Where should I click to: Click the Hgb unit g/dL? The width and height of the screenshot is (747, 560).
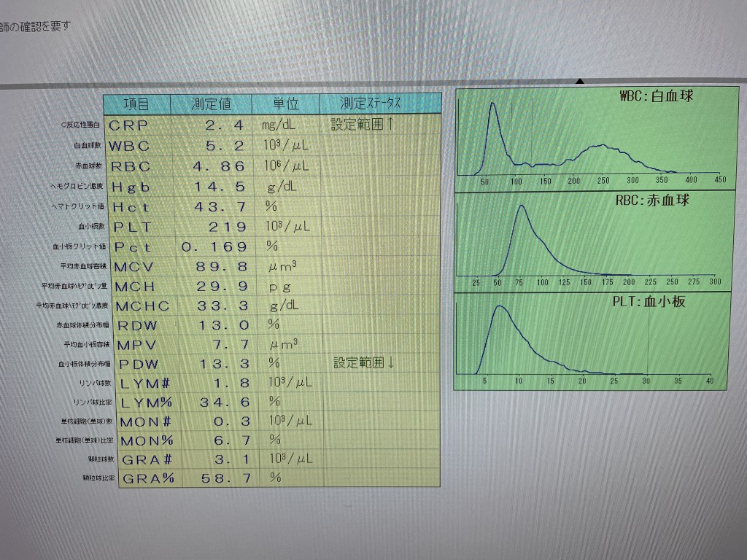click(282, 187)
